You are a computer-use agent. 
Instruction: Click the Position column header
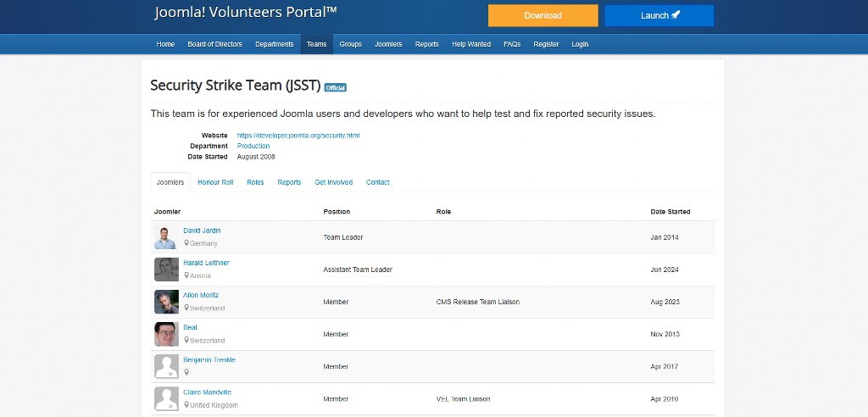pos(337,212)
